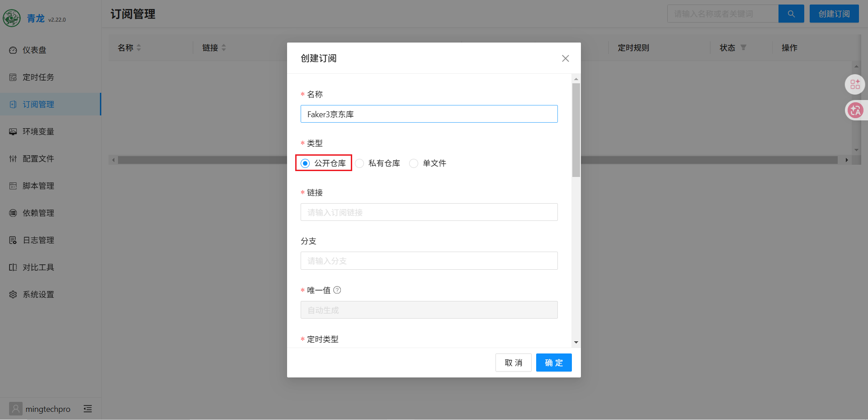Click the 操作 column header
The image size is (868, 420).
[789, 48]
